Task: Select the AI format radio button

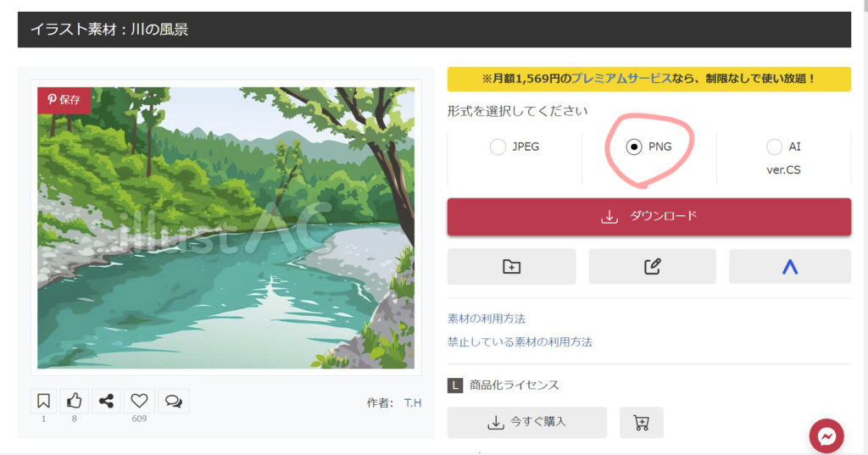Action: coord(774,147)
